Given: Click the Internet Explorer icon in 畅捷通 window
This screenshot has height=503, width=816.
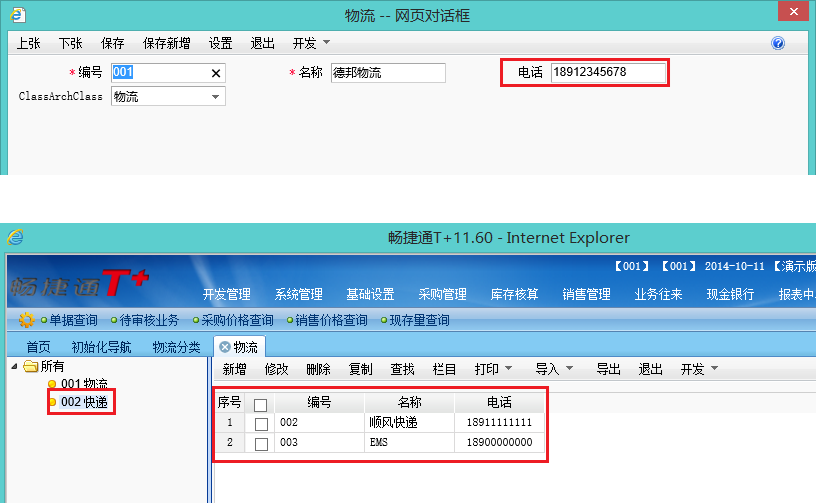Looking at the screenshot, I should pyautogui.click(x=15, y=237).
